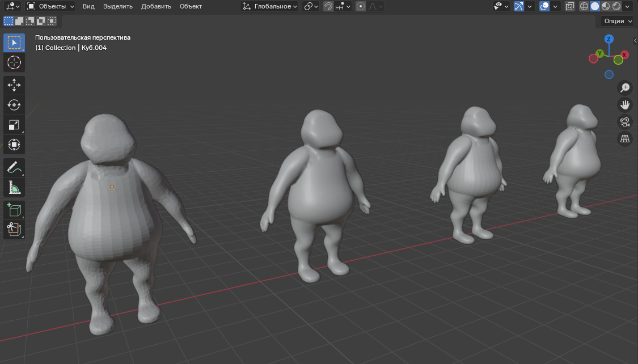
Task: Toggle X-ray mode in the header
Action: click(x=570, y=6)
